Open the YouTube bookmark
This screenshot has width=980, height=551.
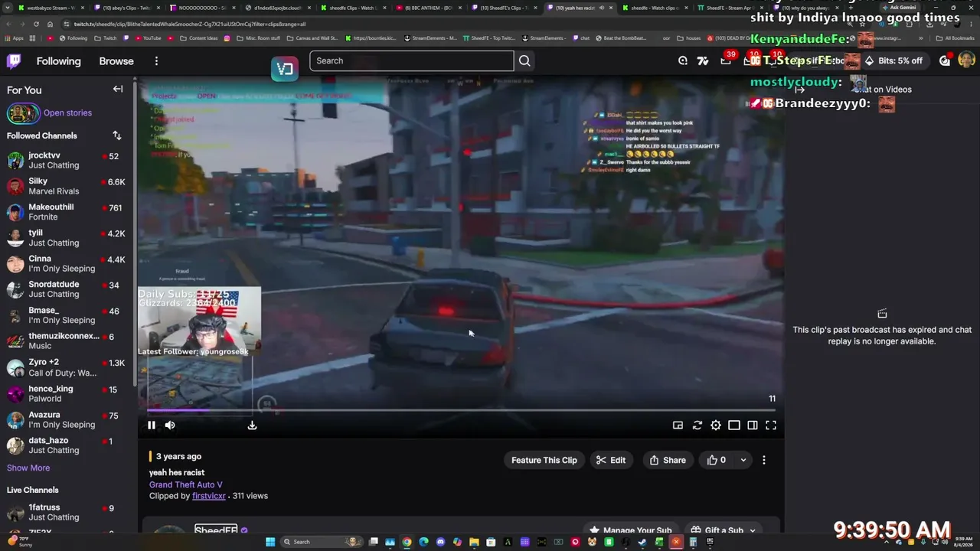click(x=147, y=37)
